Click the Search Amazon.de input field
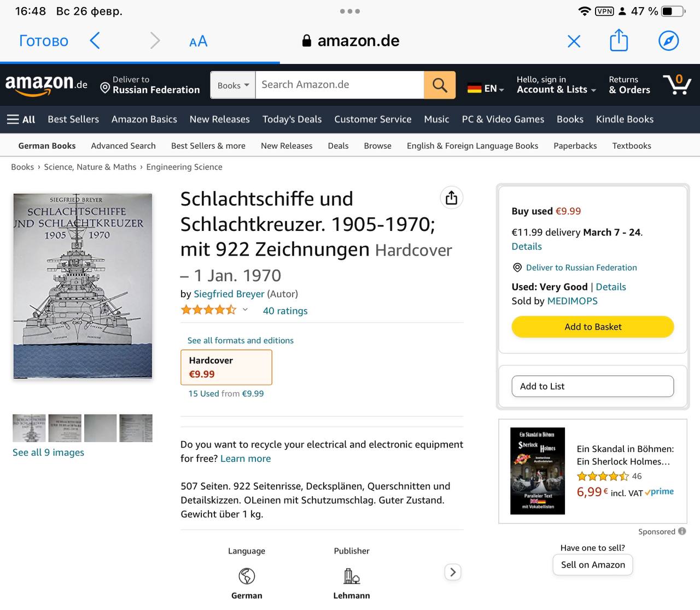Viewport: 700px width, 610px height. (x=339, y=85)
